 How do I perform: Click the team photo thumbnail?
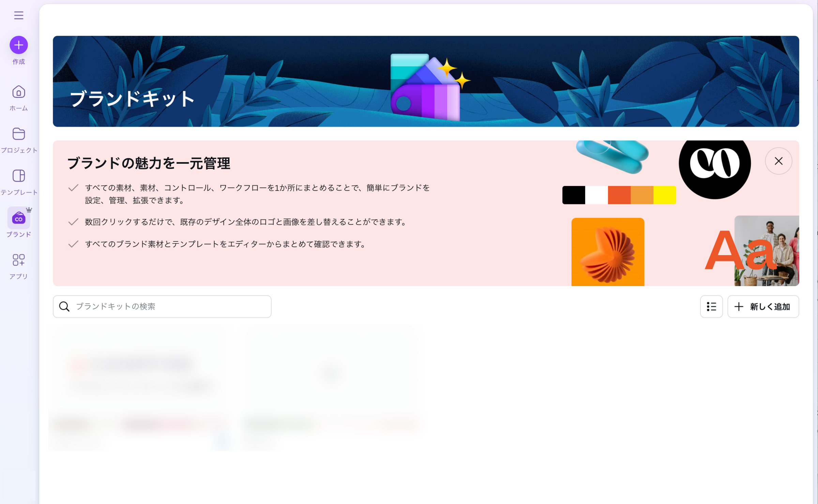[767, 251]
